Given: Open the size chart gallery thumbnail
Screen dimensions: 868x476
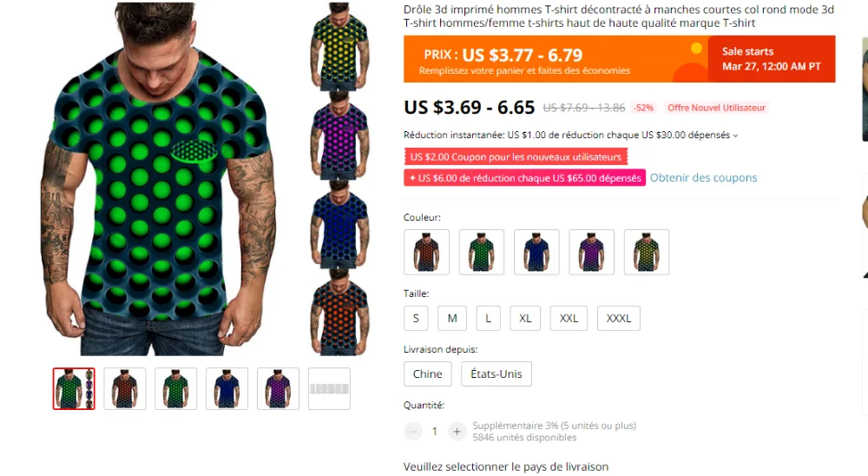Looking at the screenshot, I should (x=329, y=388).
